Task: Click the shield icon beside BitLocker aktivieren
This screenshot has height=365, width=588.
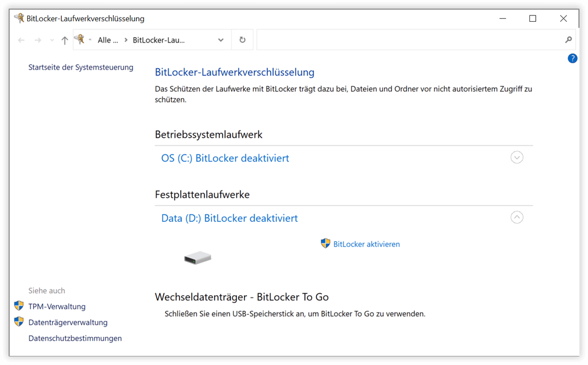Action: tap(325, 243)
